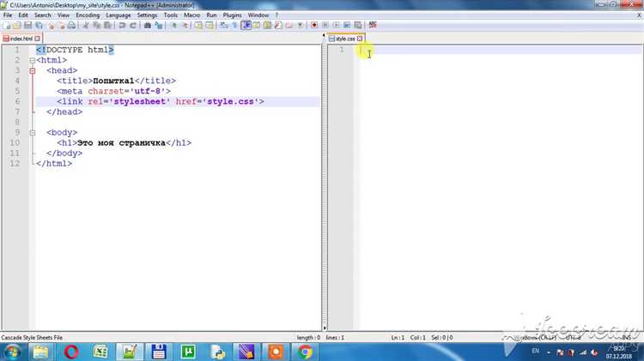Viewport: 644px width, 361px height.
Task: Click the Save file toolbar icon
Action: click(x=28, y=26)
